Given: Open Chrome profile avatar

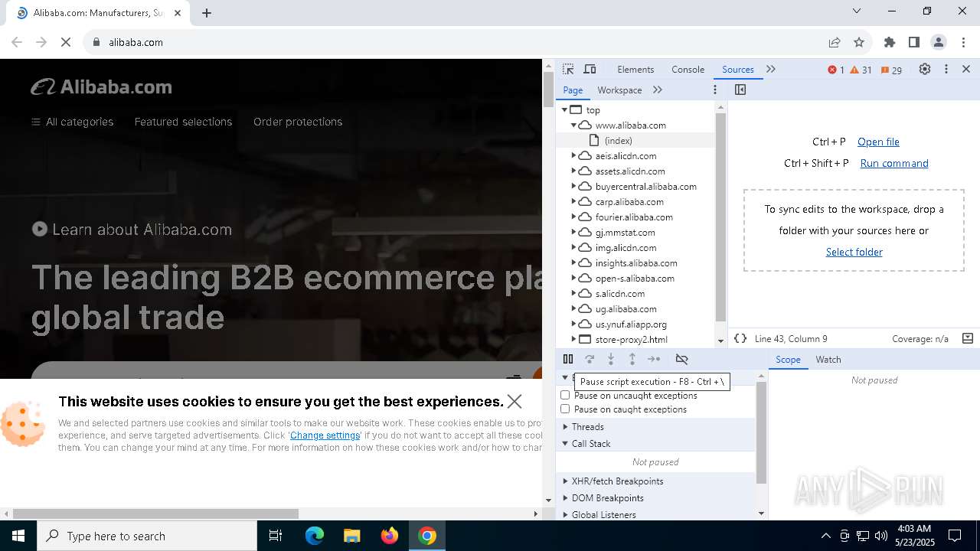Looking at the screenshot, I should (939, 42).
